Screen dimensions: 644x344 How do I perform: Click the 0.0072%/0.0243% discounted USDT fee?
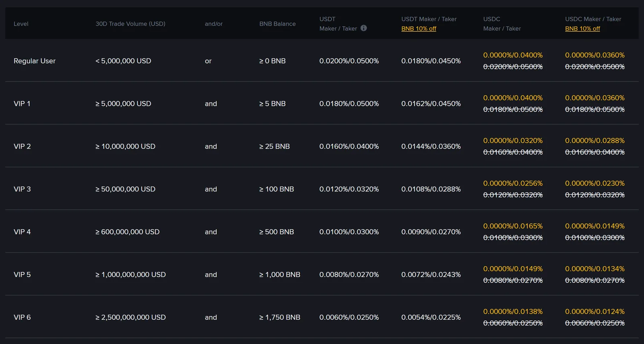coord(431,274)
